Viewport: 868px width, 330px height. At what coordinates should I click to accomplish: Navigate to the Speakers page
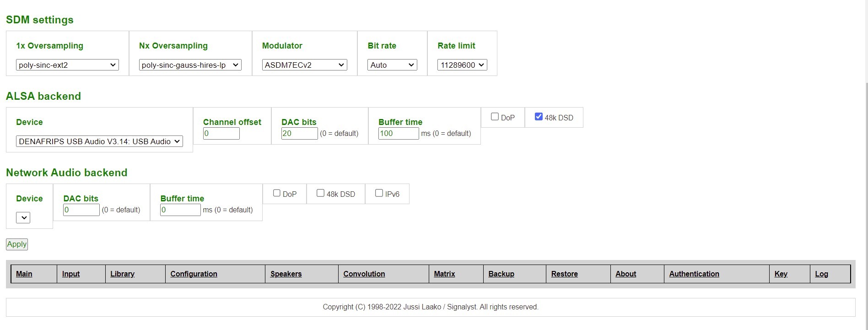click(x=286, y=274)
